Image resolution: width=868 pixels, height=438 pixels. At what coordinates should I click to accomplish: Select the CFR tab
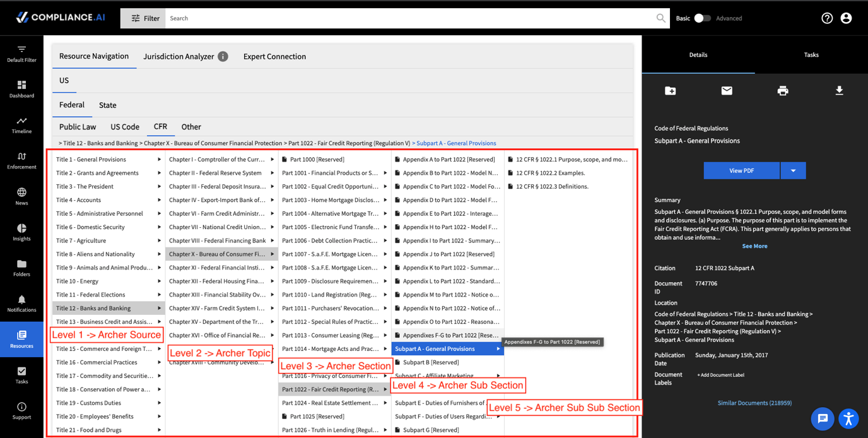tap(160, 127)
